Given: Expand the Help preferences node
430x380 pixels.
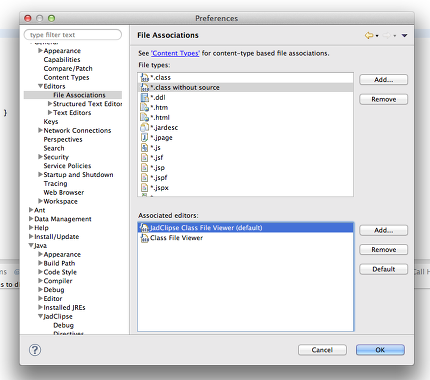Looking at the screenshot, I should pos(31,228).
